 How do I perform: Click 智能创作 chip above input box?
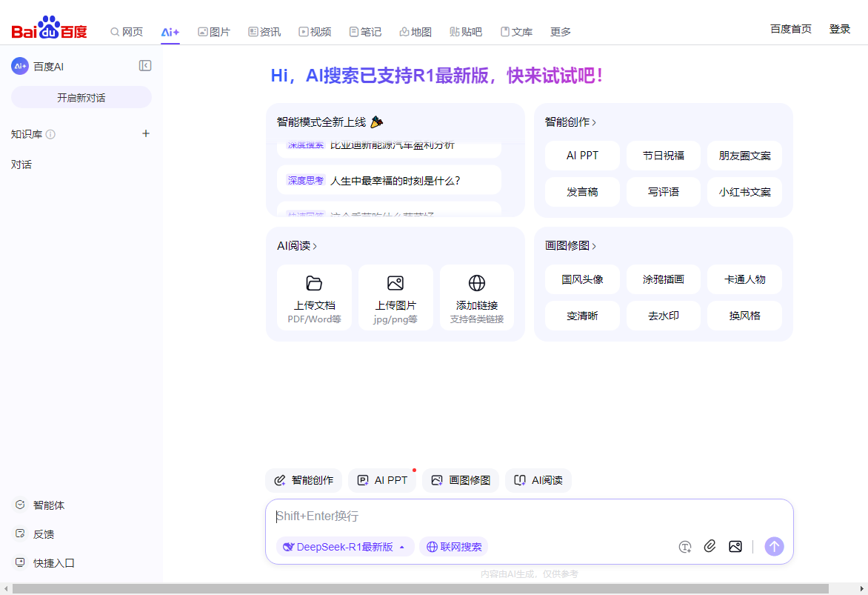(304, 480)
